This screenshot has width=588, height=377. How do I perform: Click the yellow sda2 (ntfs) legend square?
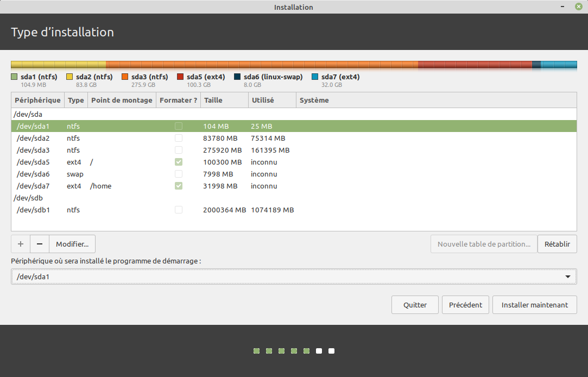[x=70, y=77]
